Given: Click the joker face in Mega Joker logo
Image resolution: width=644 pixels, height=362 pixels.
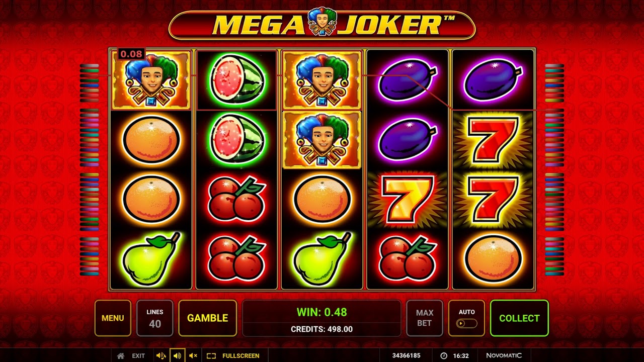Looking at the screenshot, I should pos(322,21).
